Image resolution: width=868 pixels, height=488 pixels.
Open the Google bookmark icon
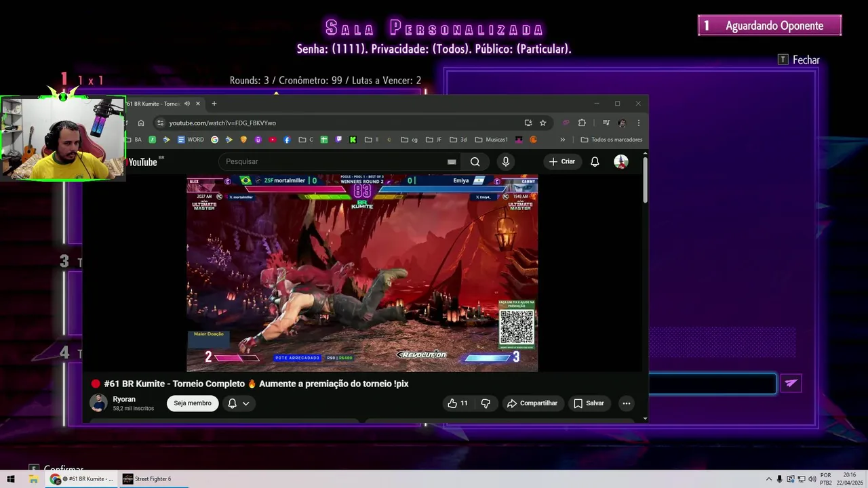pos(214,140)
